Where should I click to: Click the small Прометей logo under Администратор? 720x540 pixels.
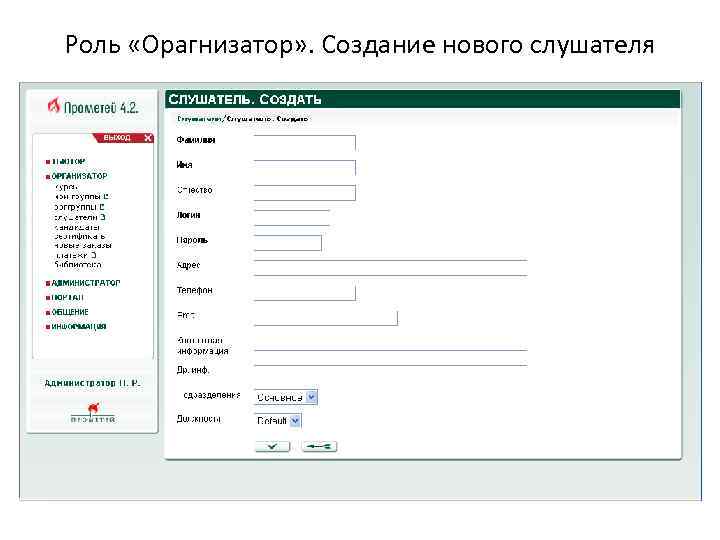[x=93, y=412]
